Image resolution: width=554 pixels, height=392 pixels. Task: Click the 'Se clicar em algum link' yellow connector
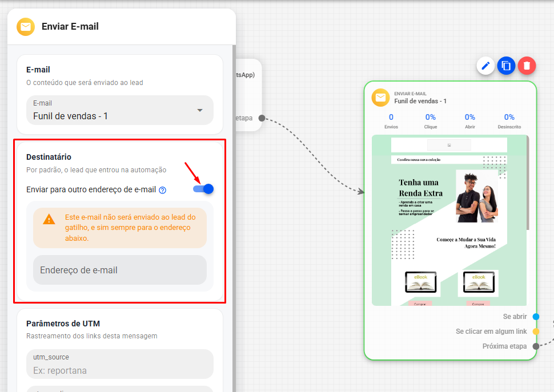tap(536, 332)
